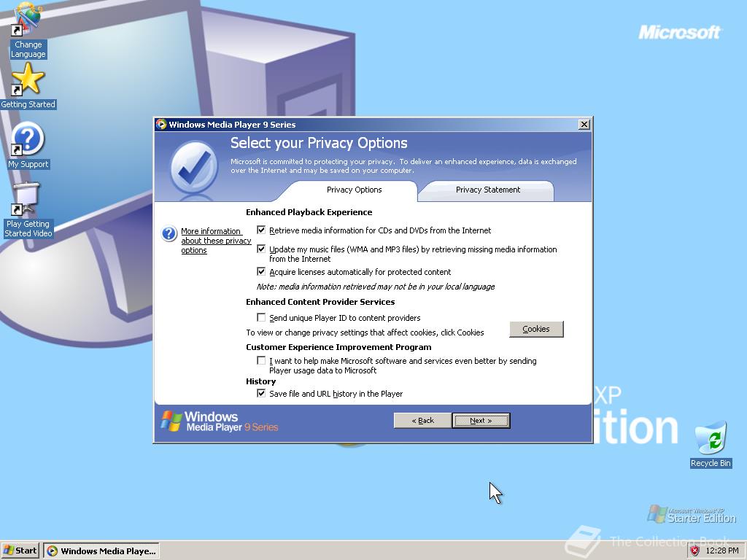
Task: Uncheck Update my music files checkbox
Action: point(261,249)
